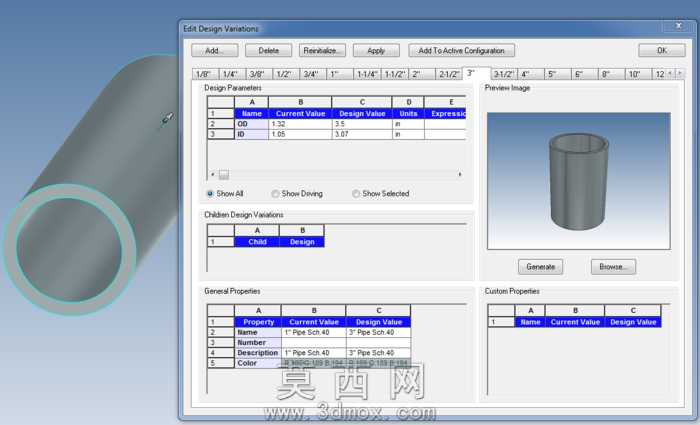700x425 pixels.
Task: Switch to the 1/4" size tab
Action: pyautogui.click(x=232, y=74)
